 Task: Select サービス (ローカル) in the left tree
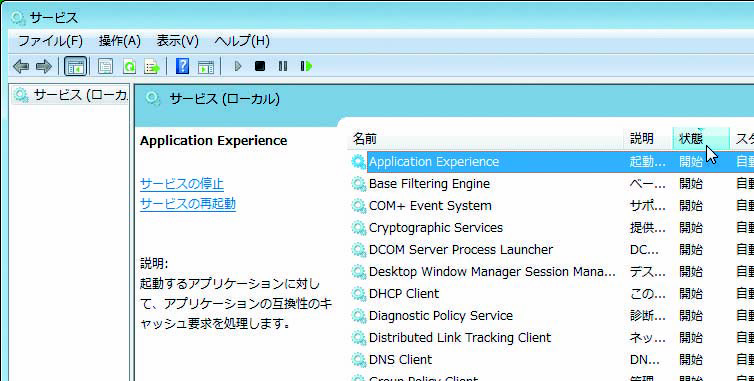[x=70, y=95]
